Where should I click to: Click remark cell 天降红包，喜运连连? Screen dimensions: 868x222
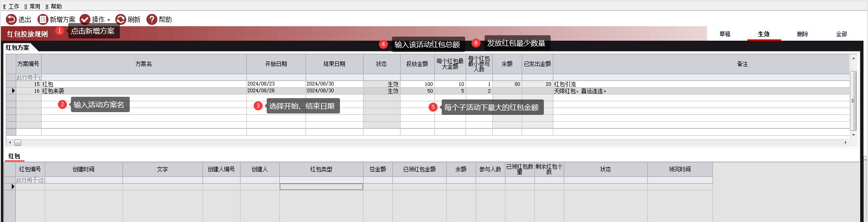click(x=701, y=91)
